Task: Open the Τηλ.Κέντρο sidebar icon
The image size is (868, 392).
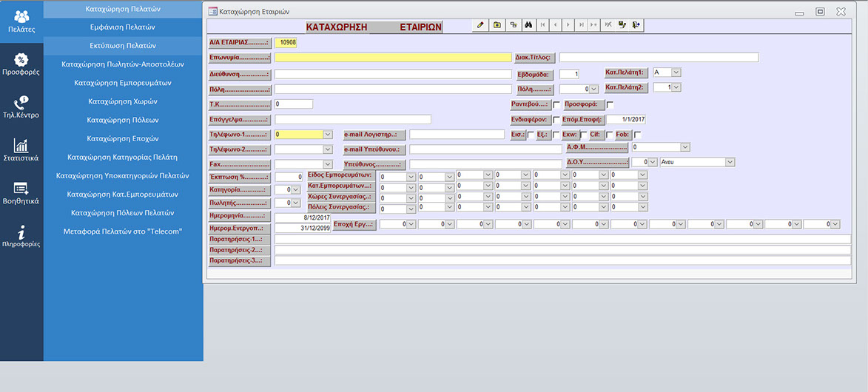Action: point(21,107)
